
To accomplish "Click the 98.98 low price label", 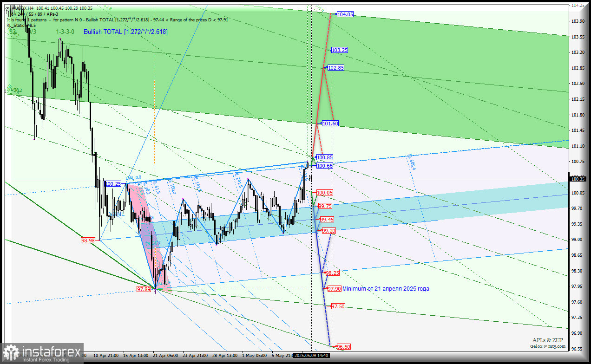I will pyautogui.click(x=88, y=240).
